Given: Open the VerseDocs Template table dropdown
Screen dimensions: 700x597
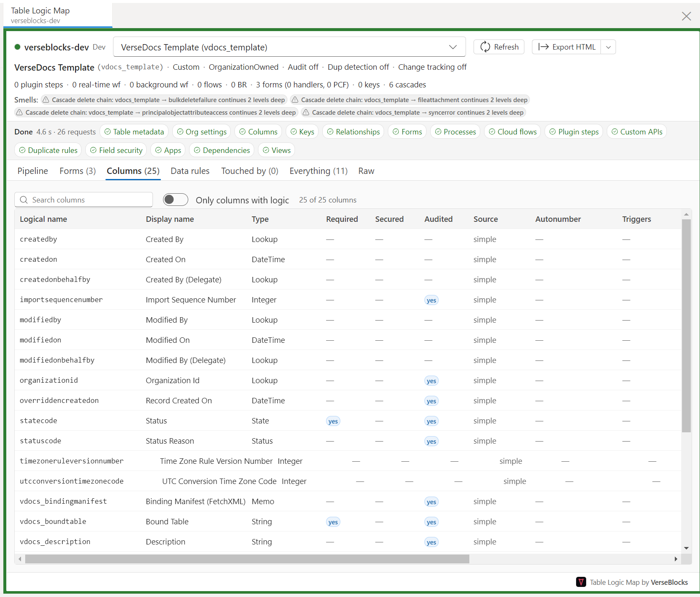Looking at the screenshot, I should point(289,47).
